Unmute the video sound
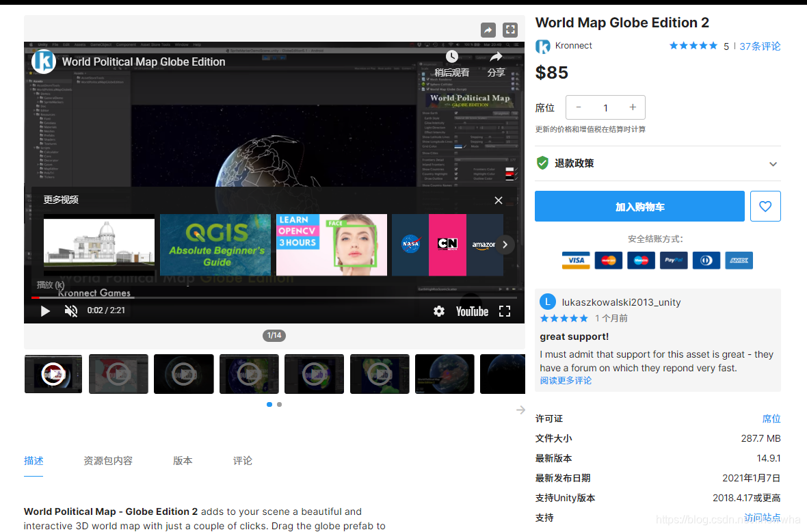807x532 pixels. 71,310
